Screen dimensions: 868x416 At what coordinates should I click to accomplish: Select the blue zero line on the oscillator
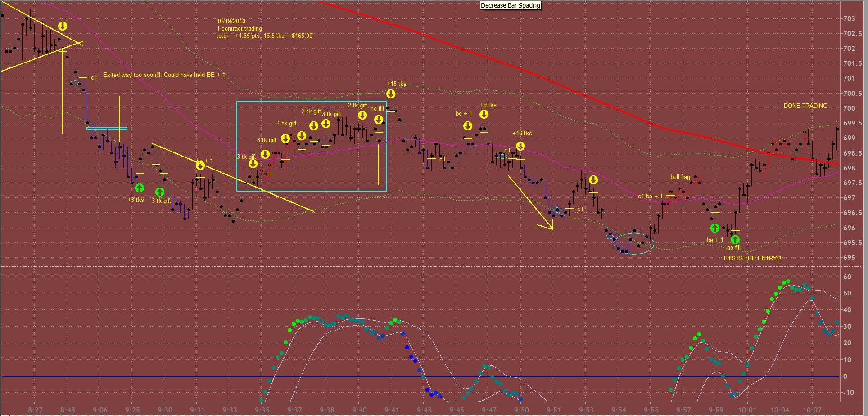[420, 376]
